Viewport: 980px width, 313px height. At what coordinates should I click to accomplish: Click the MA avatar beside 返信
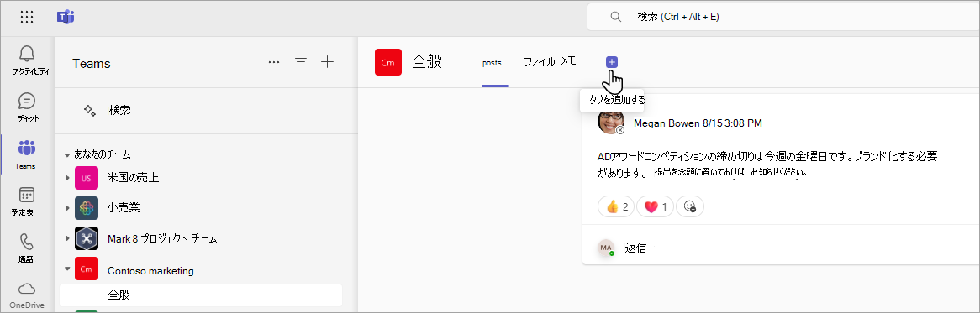click(606, 248)
